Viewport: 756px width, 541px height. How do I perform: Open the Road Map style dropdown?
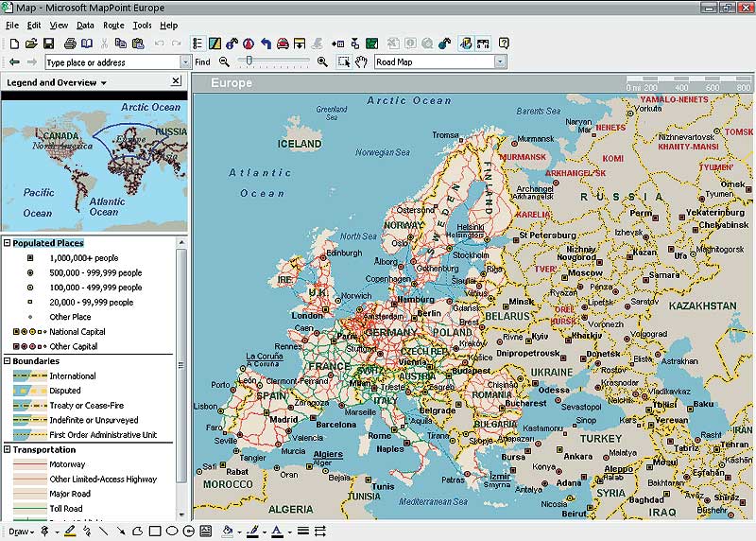pos(500,61)
